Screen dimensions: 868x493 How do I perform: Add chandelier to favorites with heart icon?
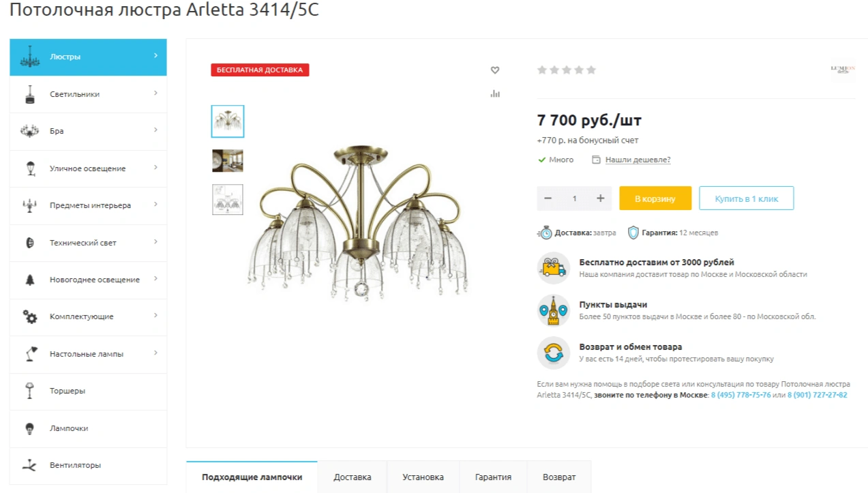click(x=495, y=70)
